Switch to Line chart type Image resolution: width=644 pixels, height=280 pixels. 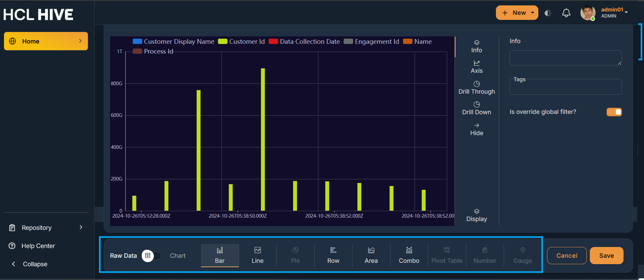[258, 255]
